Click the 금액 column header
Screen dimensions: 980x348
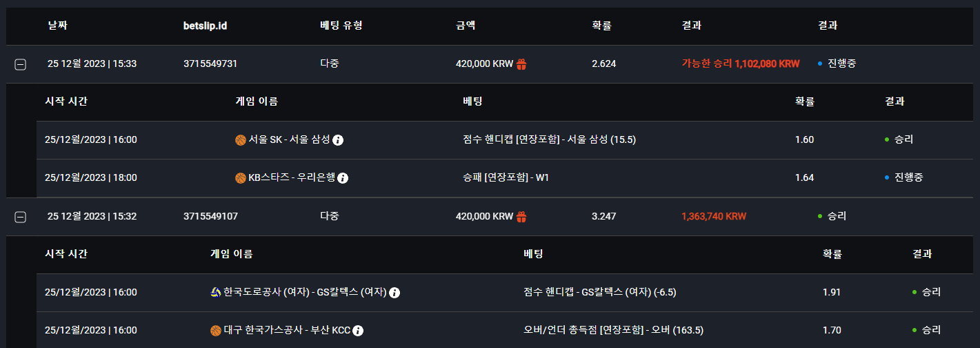point(466,26)
